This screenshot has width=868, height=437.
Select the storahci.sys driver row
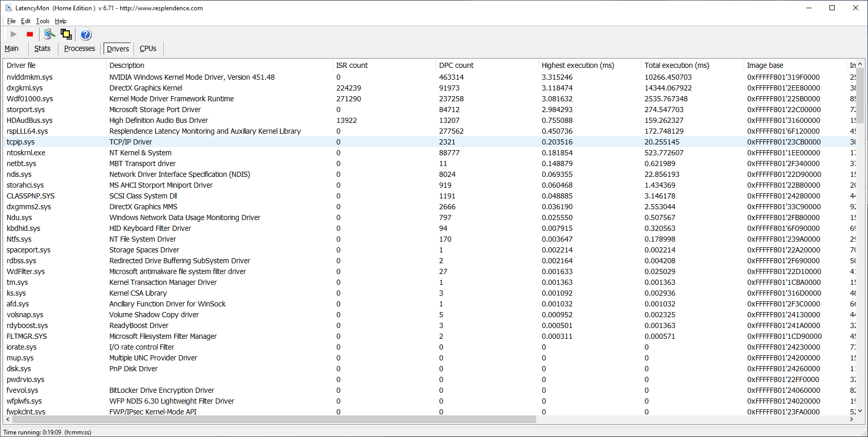(x=429, y=185)
